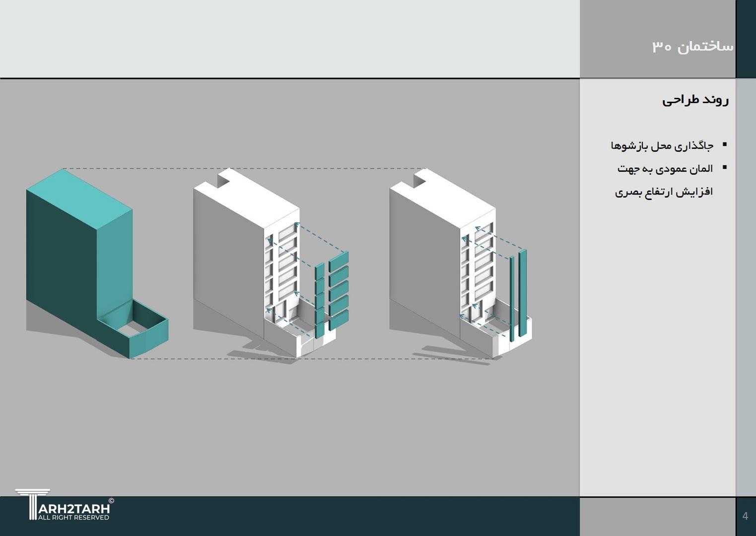
Task: Click the TARH2TARH brand name text
Action: (73, 509)
